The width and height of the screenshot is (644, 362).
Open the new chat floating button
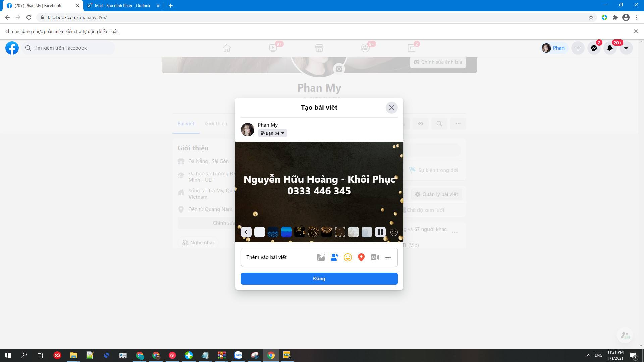[625, 335]
